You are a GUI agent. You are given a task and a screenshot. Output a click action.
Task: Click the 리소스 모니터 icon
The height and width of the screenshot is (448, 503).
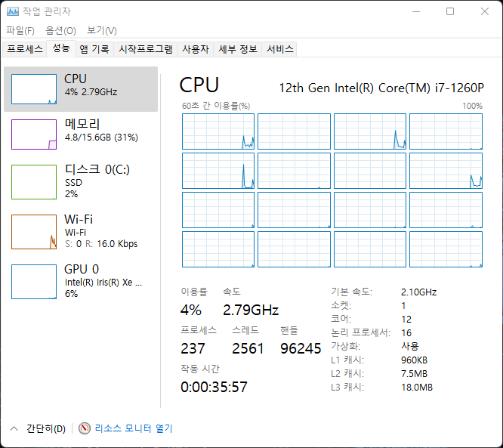point(85,428)
